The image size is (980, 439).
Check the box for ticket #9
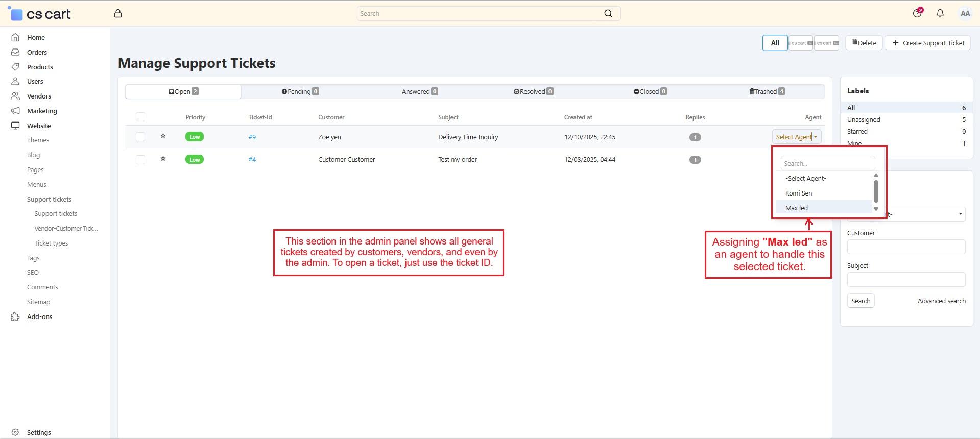click(x=140, y=137)
